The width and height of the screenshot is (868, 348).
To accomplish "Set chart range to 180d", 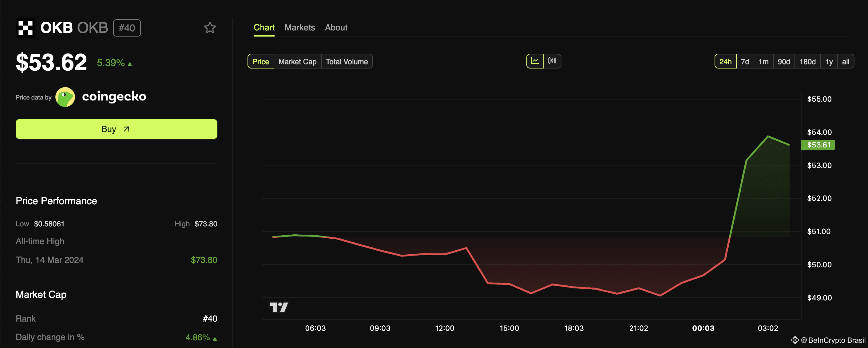I will pos(808,62).
